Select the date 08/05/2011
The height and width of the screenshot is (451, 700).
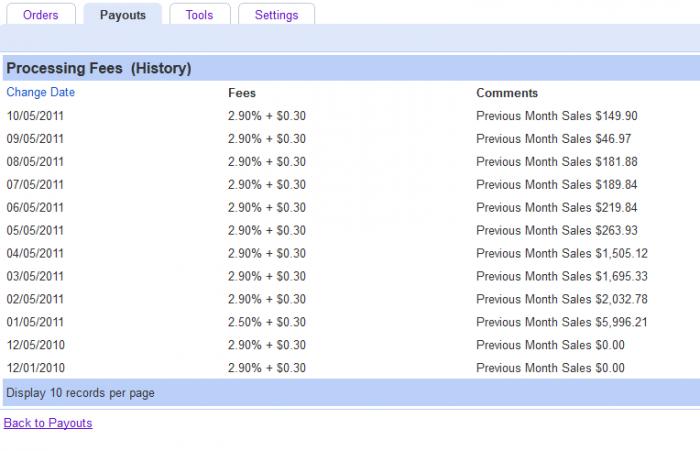(35, 161)
